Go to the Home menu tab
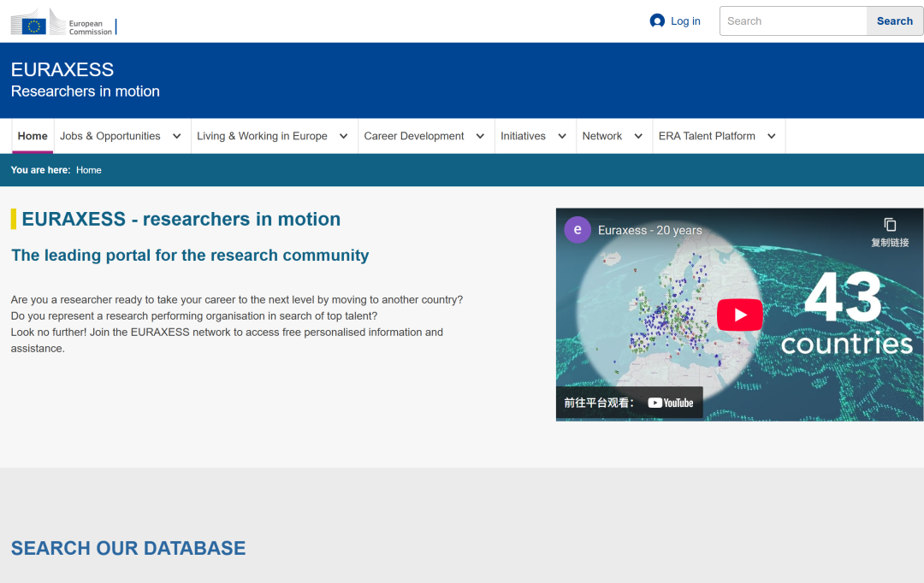The width and height of the screenshot is (924, 583). point(33,136)
